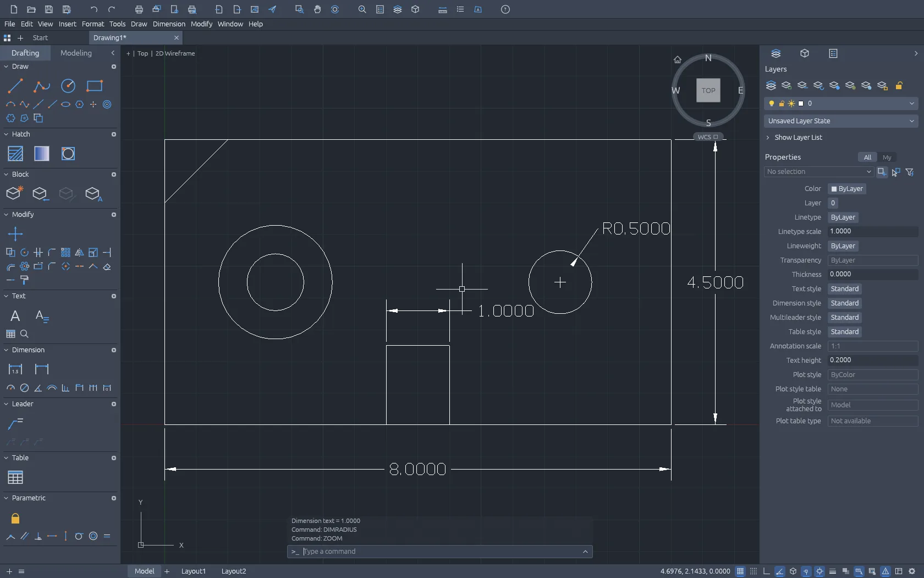Switch to the Start tab
924x578 pixels.
[40, 38]
